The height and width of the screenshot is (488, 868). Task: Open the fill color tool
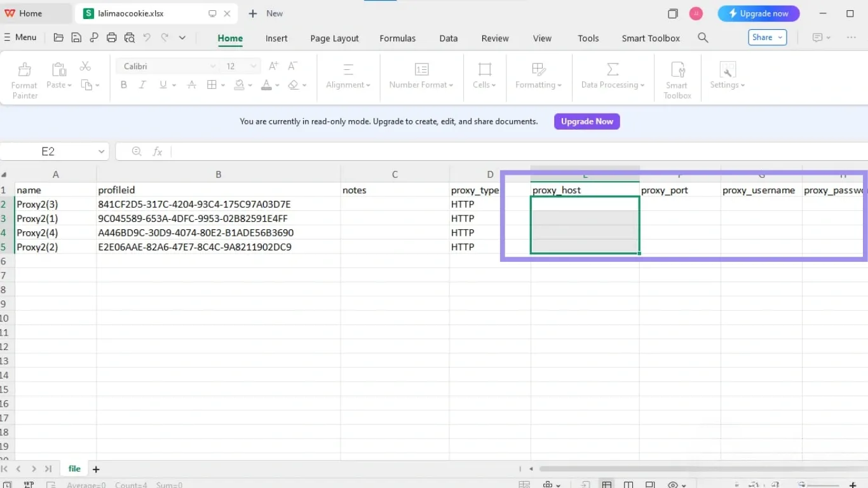[x=238, y=85]
